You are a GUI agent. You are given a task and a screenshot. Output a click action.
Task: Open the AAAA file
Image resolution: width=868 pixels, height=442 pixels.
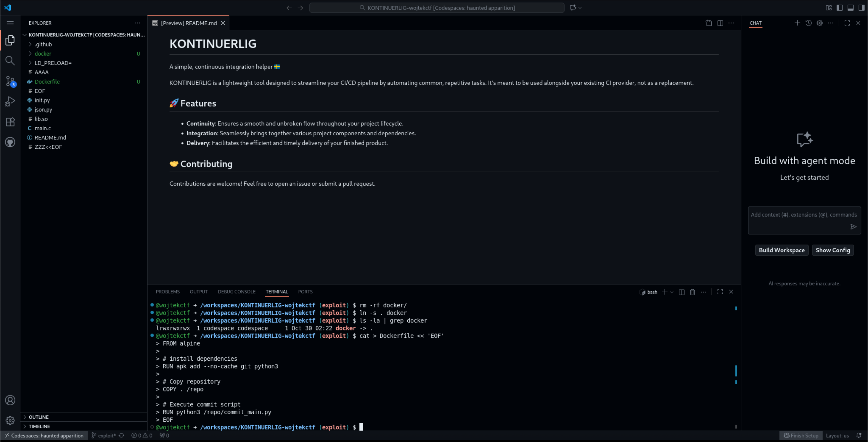(x=84, y=72)
